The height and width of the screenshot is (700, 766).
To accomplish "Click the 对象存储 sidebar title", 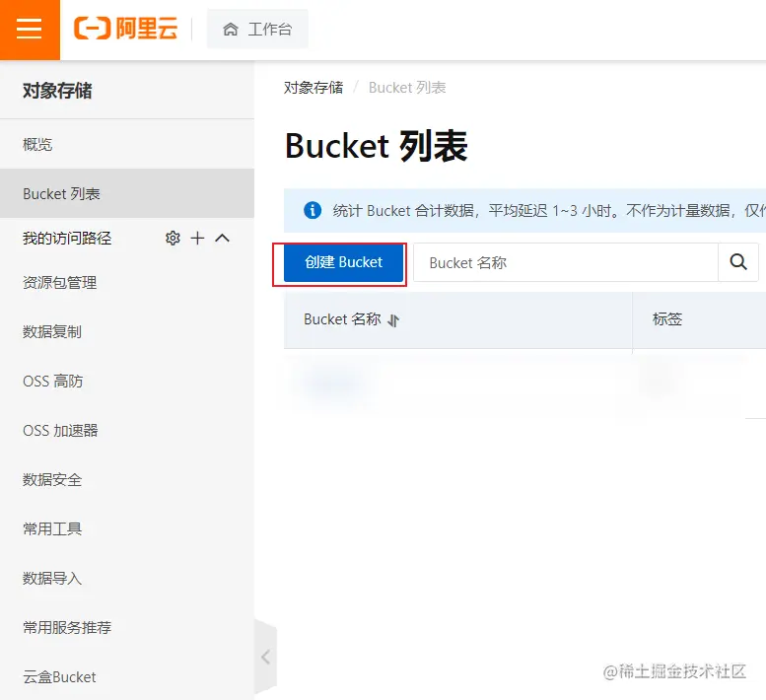I will 57,91.
